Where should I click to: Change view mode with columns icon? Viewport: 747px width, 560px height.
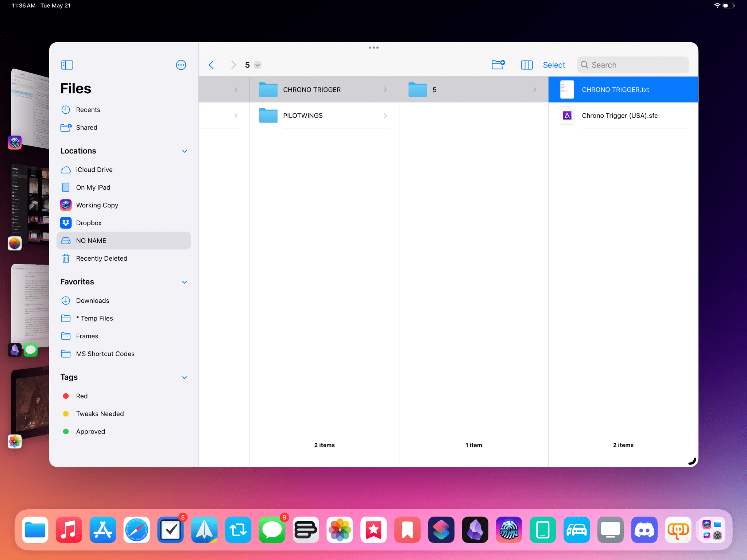(527, 65)
